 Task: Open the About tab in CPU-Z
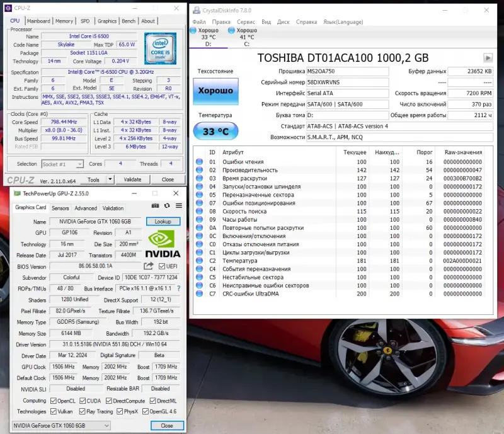148,21
